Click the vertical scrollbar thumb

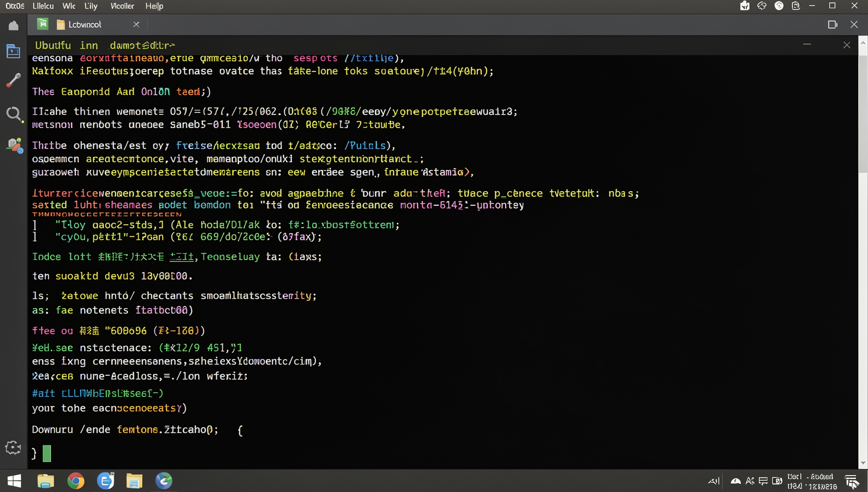click(863, 114)
